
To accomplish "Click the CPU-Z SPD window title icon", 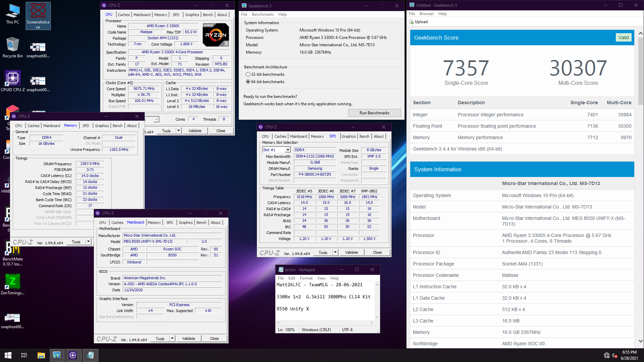I will (261, 127).
